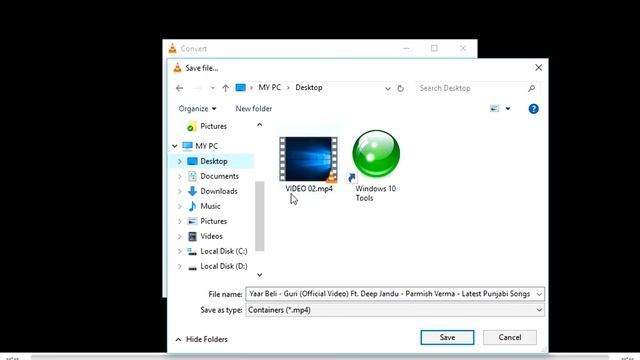Viewport: 640px width, 360px height.
Task: Click the search magnifier icon
Action: (531, 88)
